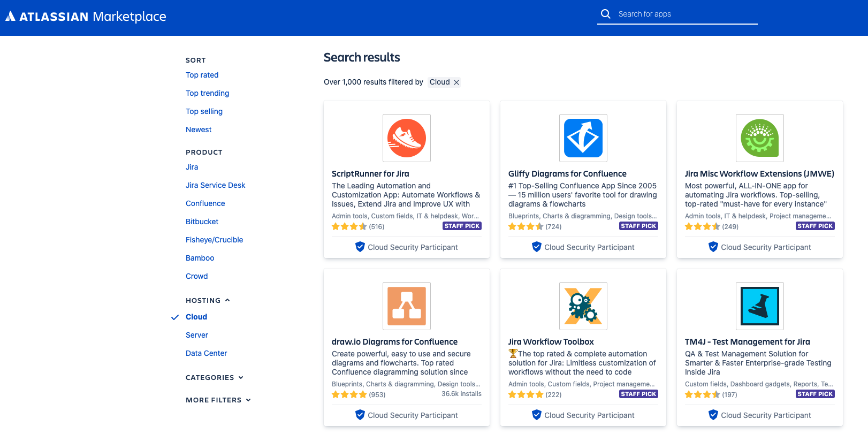Open Jira Workflow Toolbox title
The width and height of the screenshot is (868, 434).
tap(551, 342)
